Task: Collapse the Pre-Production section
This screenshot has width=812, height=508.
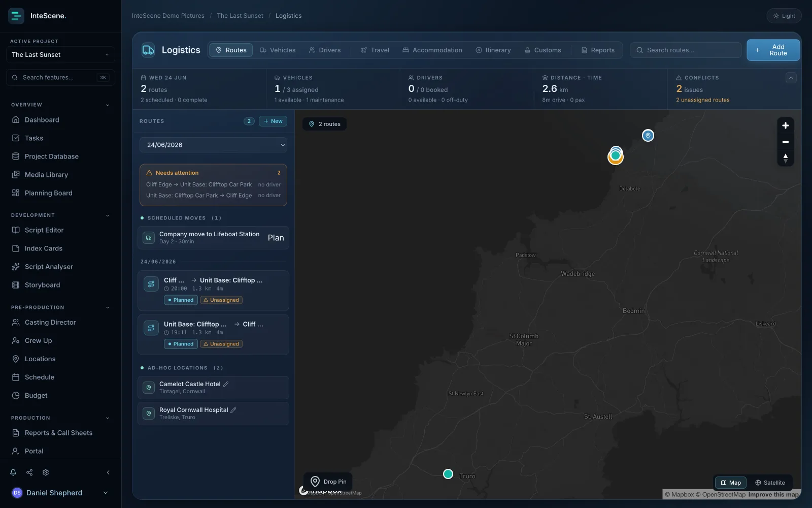Action: point(108,308)
